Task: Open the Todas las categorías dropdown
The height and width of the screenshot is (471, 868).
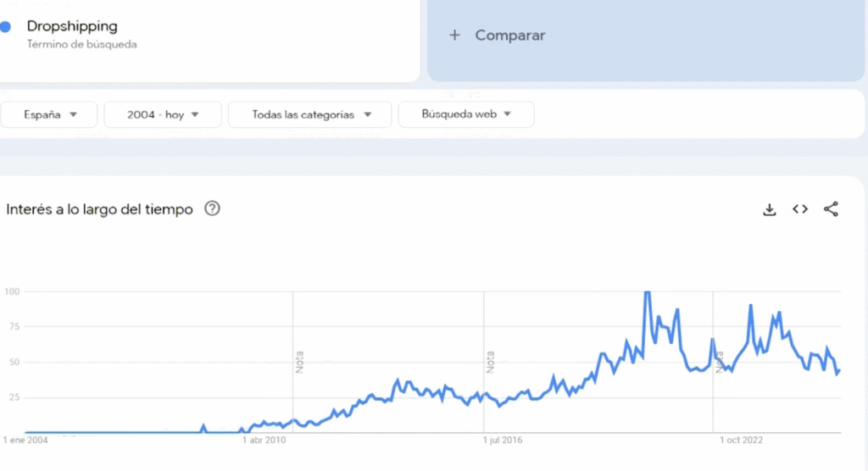Action: click(310, 114)
